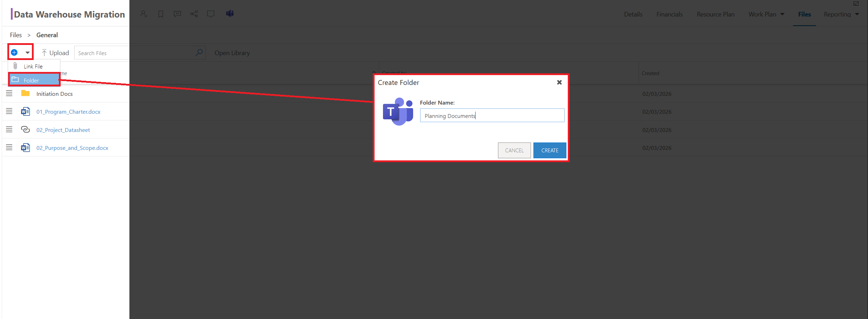Click the General breadcrumb

click(47, 35)
